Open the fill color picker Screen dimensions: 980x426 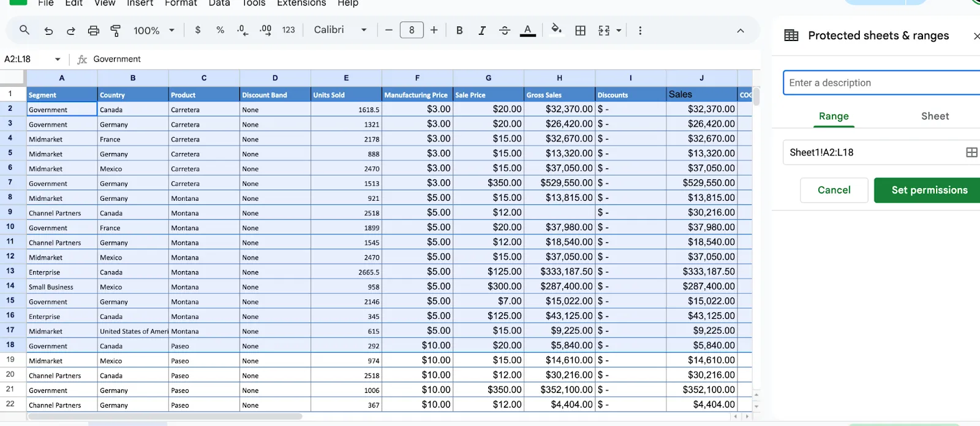point(556,30)
